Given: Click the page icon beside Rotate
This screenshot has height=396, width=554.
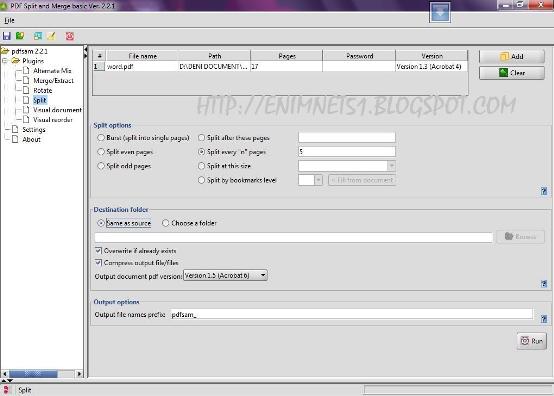Looking at the screenshot, I should [26, 90].
